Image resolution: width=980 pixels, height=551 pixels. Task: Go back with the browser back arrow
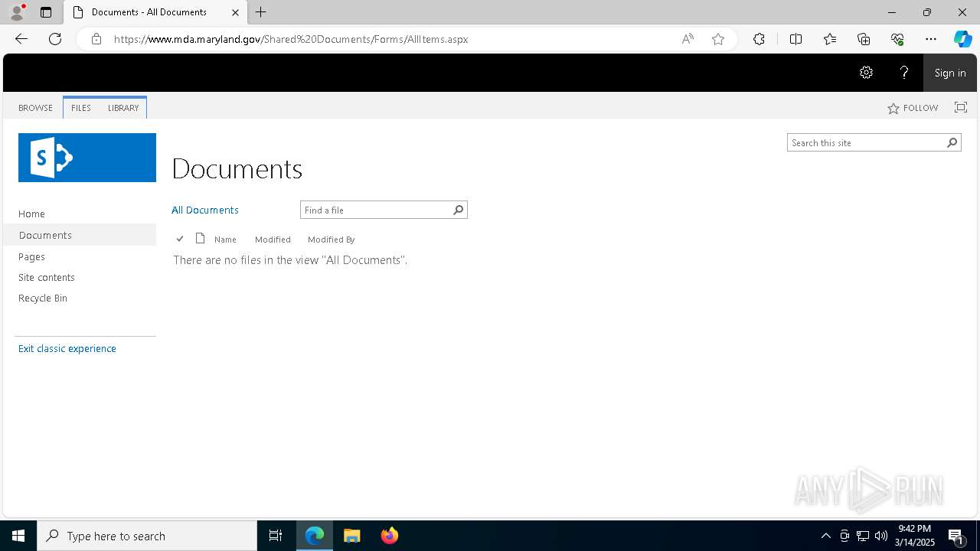[x=21, y=39]
